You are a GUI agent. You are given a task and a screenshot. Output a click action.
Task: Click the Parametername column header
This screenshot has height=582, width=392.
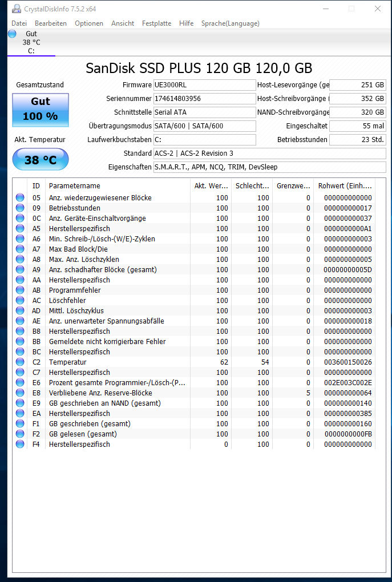pyautogui.click(x=118, y=186)
